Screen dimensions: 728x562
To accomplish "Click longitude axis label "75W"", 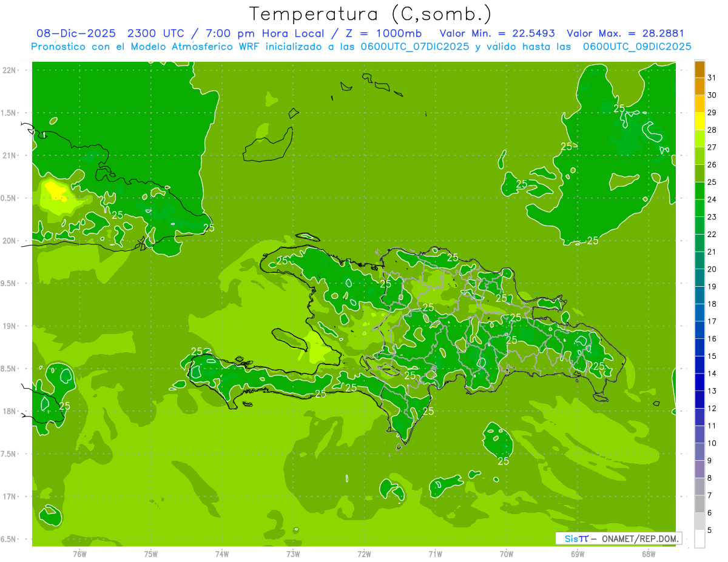I will click(151, 554).
